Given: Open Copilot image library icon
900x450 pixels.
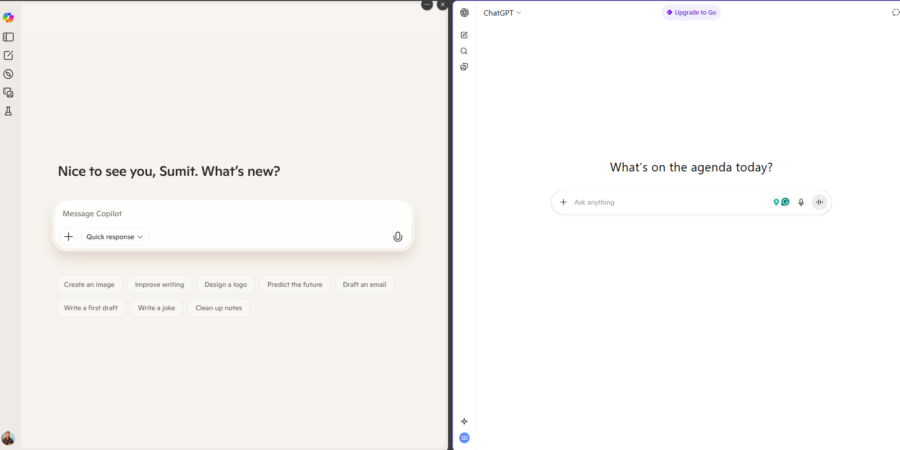Looking at the screenshot, I should [x=8, y=92].
